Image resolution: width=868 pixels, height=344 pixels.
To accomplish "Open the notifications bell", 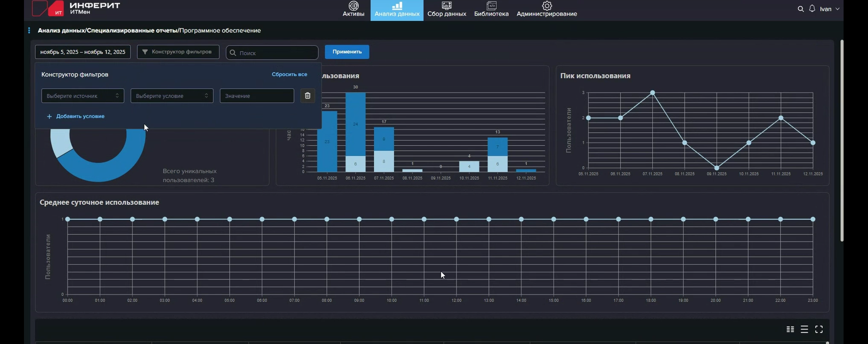I will point(812,9).
